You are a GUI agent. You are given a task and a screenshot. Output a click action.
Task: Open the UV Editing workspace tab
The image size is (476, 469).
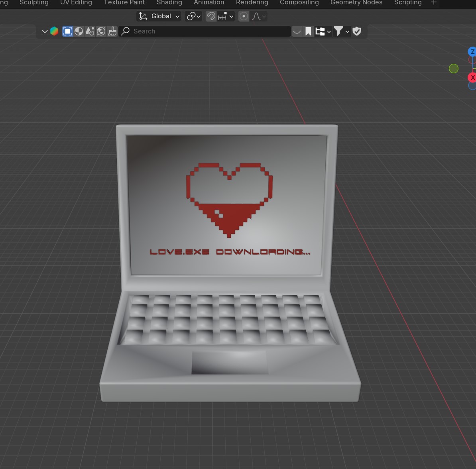(x=76, y=3)
